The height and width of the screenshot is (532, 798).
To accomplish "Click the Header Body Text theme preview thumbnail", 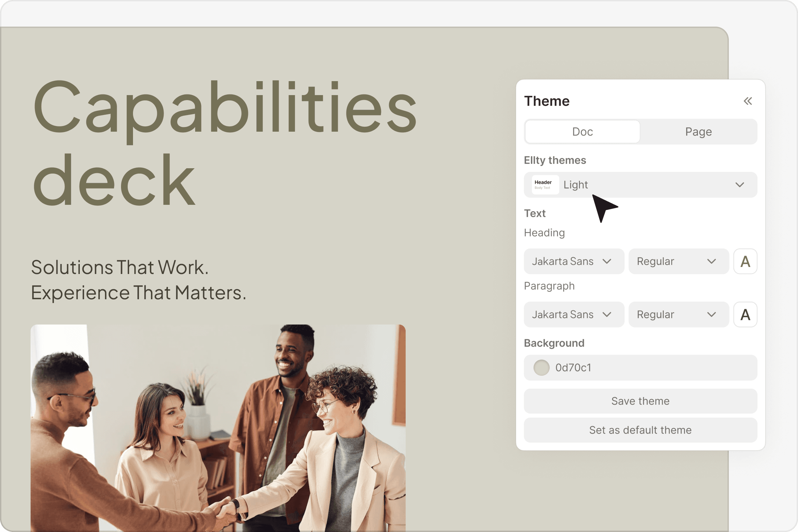I will point(545,185).
